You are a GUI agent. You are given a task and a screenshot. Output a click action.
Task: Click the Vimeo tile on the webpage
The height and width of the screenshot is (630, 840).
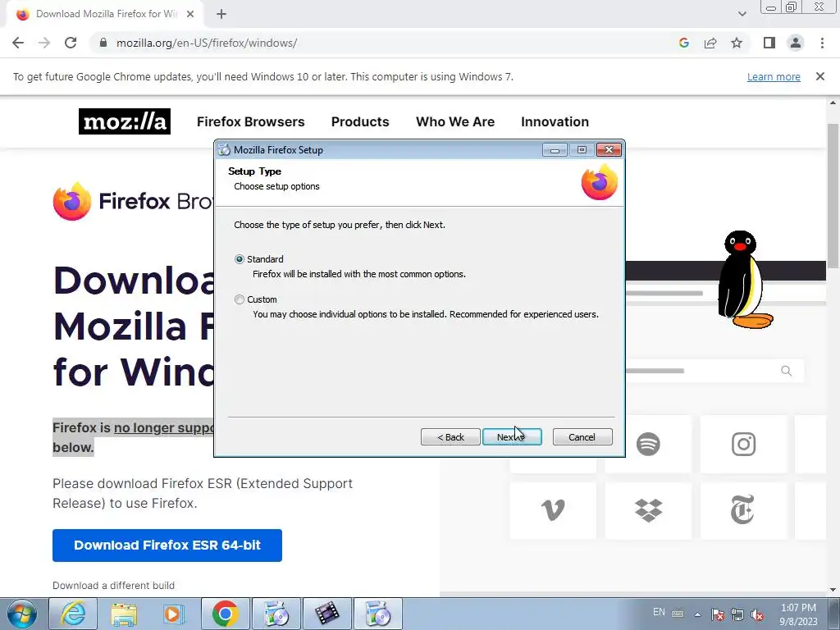coord(553,510)
